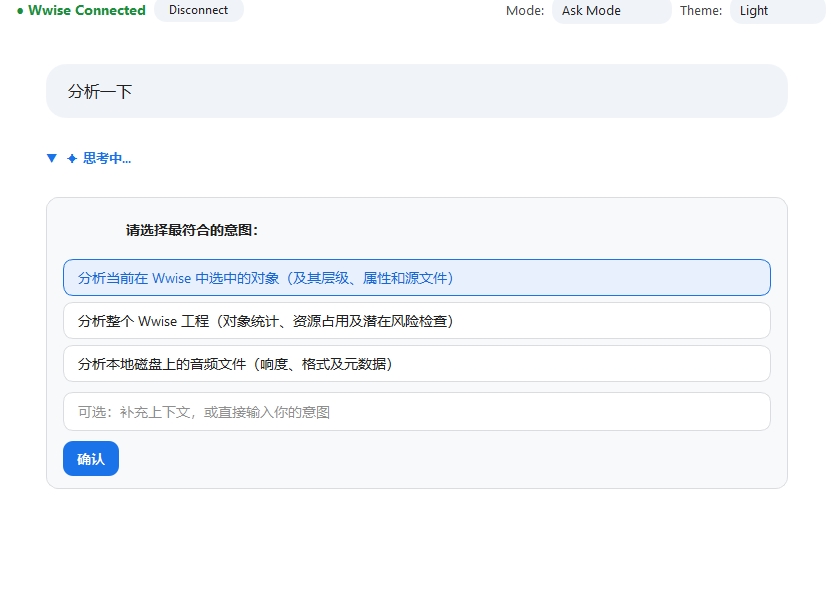Focus the optional context input field
The width and height of the screenshot is (839, 610).
click(416, 412)
